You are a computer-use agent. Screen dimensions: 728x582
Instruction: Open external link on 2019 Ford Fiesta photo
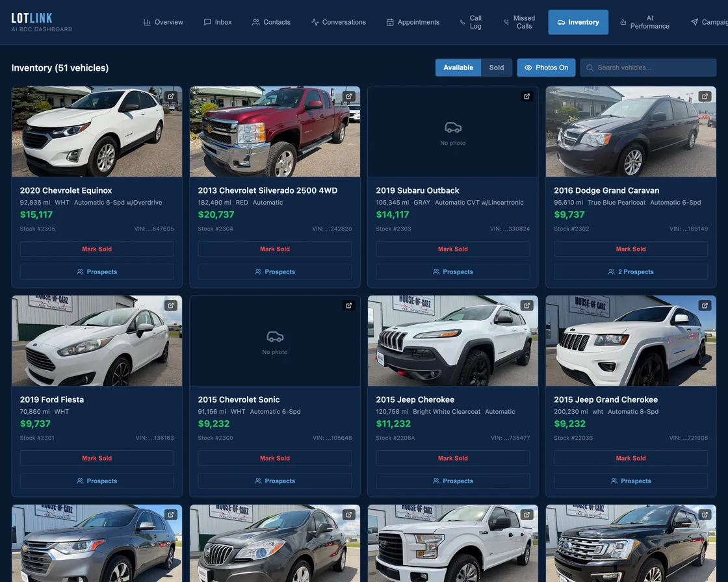click(171, 305)
